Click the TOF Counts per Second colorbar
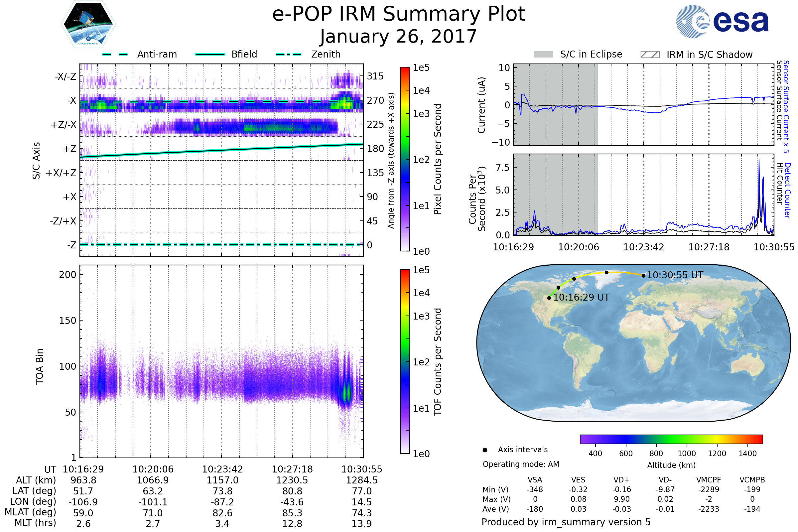 (x=405, y=361)
